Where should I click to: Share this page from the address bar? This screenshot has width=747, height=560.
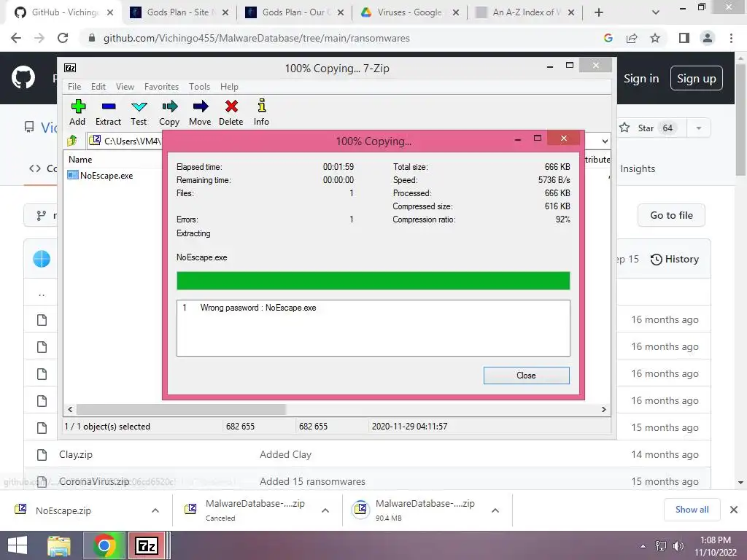click(x=632, y=38)
